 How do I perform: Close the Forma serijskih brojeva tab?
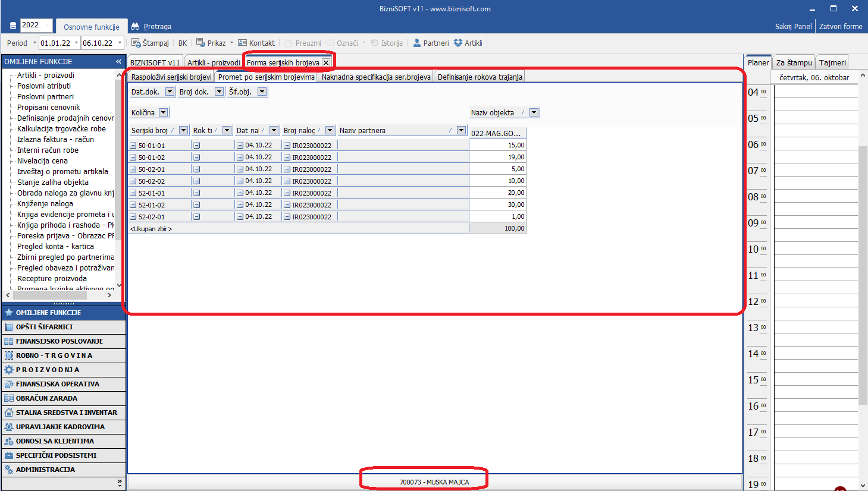(x=326, y=62)
